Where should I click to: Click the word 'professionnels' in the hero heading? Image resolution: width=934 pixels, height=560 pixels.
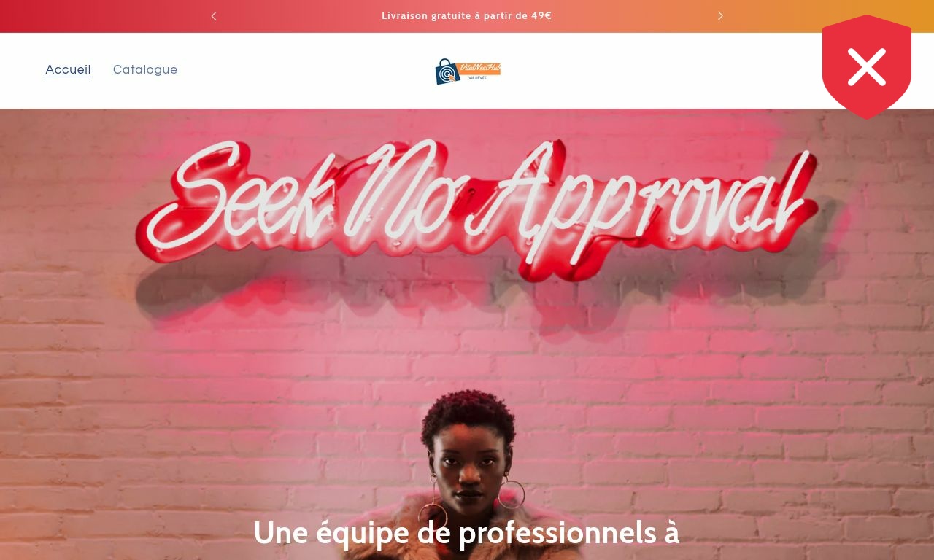[x=557, y=533]
